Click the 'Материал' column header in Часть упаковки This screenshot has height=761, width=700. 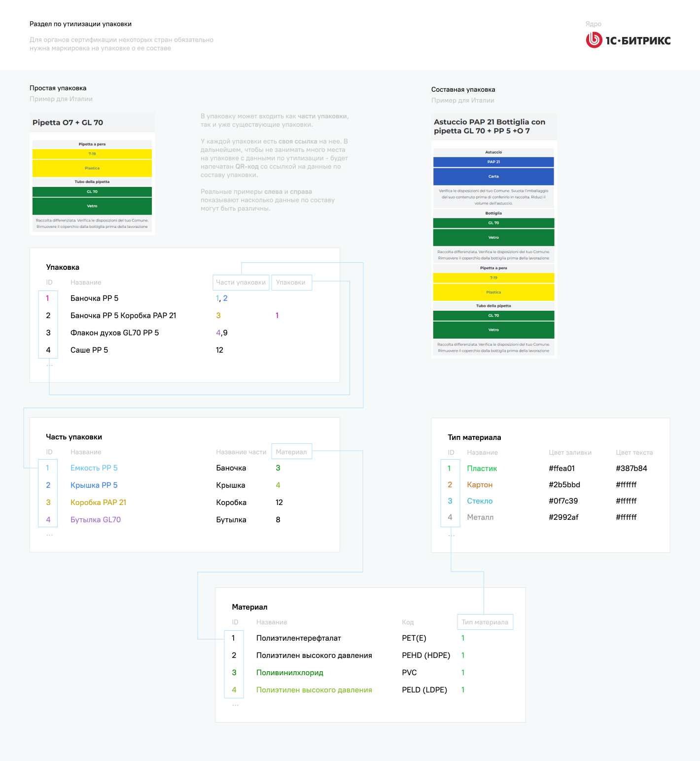(x=291, y=452)
